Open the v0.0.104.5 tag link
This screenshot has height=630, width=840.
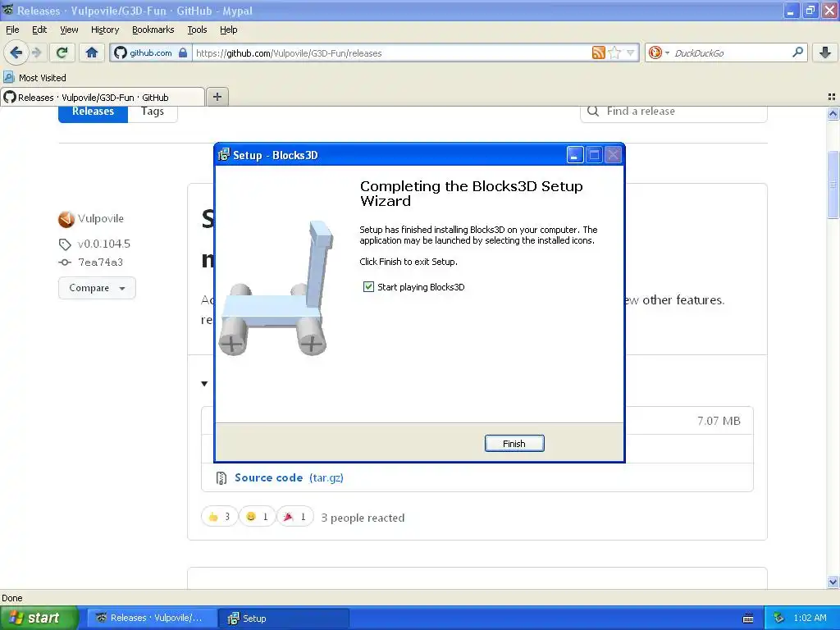click(104, 244)
